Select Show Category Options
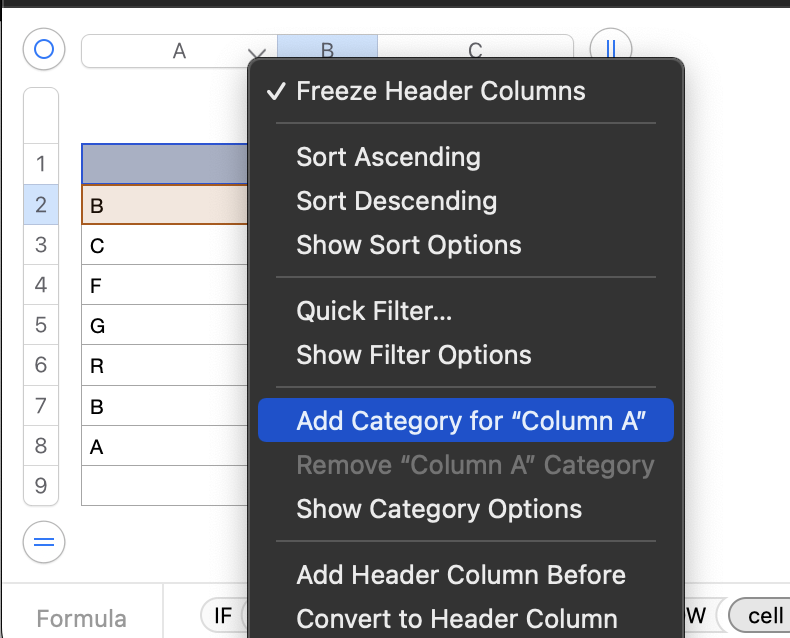 [x=438, y=509]
